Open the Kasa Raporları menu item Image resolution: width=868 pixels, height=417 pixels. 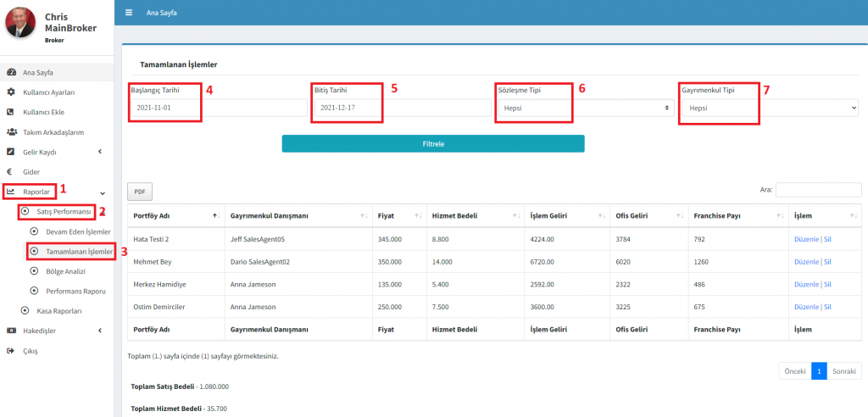click(58, 311)
